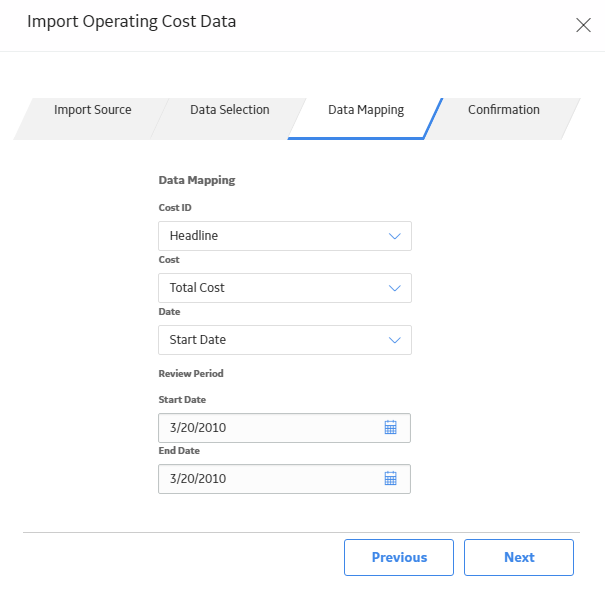The width and height of the screenshot is (605, 606).
Task: Expand the Date dropdown chevron arrow
Action: coord(394,340)
